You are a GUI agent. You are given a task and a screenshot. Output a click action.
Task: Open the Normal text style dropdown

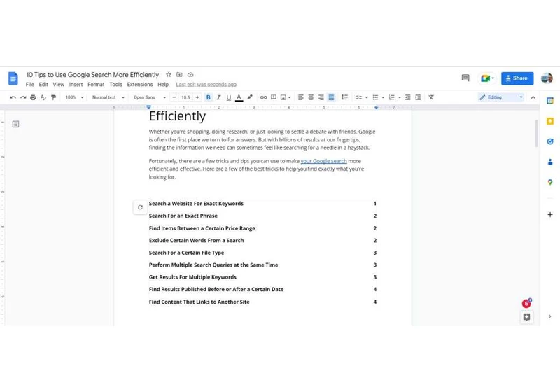point(108,97)
